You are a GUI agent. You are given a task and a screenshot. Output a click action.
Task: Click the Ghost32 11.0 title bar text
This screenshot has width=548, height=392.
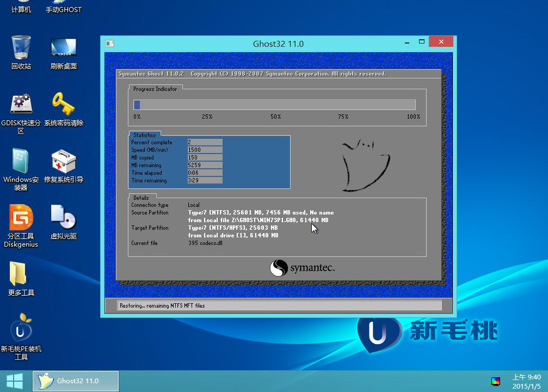278,44
